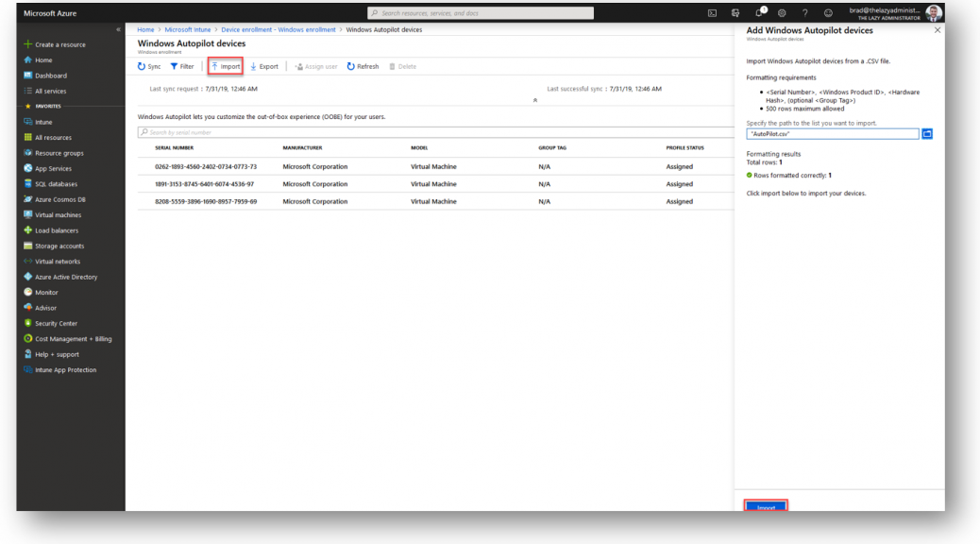
Task: Click Import in the toolbar
Action: point(226,66)
